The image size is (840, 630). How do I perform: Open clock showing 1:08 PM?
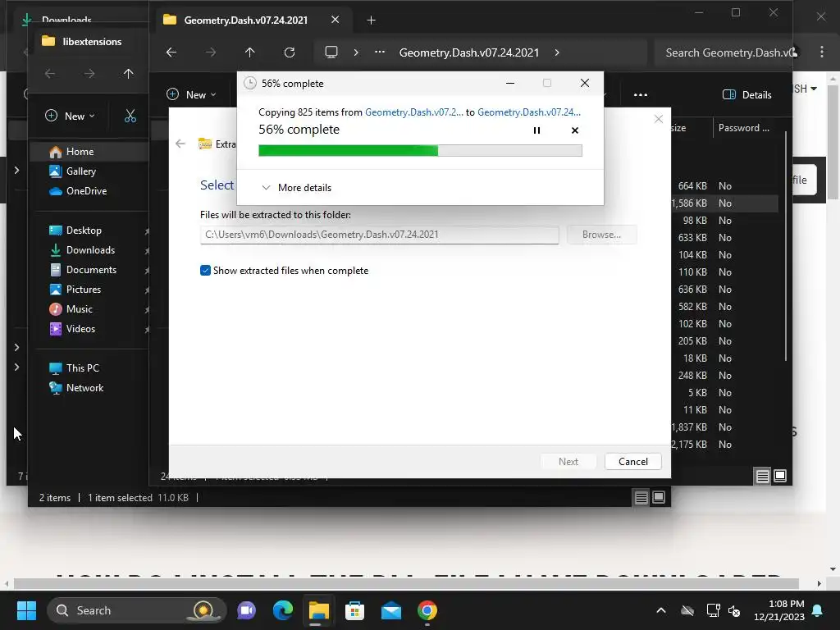click(779, 610)
